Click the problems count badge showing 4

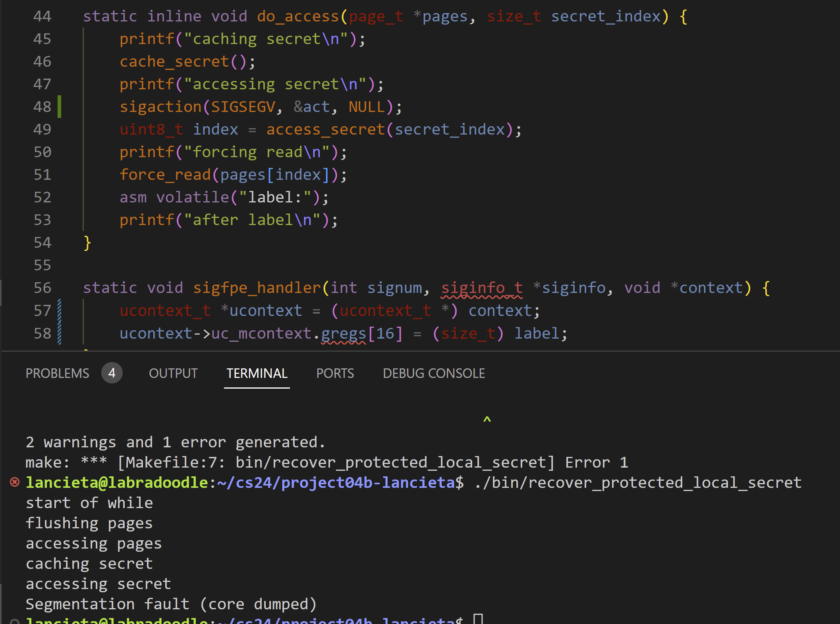pyautogui.click(x=112, y=373)
